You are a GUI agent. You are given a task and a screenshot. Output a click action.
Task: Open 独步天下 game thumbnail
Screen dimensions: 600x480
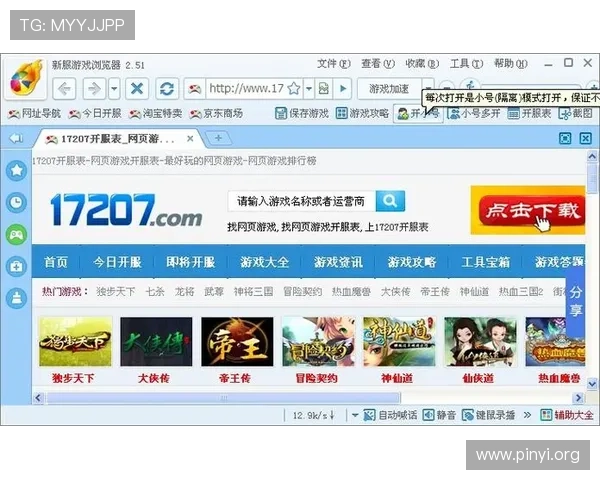click(x=75, y=341)
